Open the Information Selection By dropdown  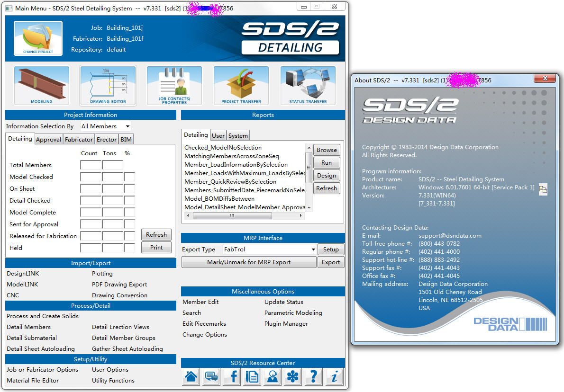(x=105, y=126)
